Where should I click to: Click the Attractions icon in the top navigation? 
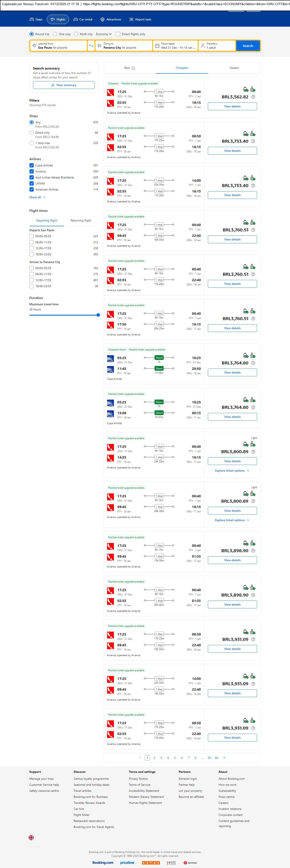pos(103,20)
